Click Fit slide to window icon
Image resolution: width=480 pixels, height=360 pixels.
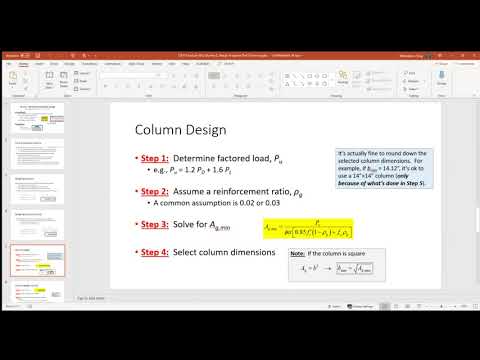click(475, 306)
